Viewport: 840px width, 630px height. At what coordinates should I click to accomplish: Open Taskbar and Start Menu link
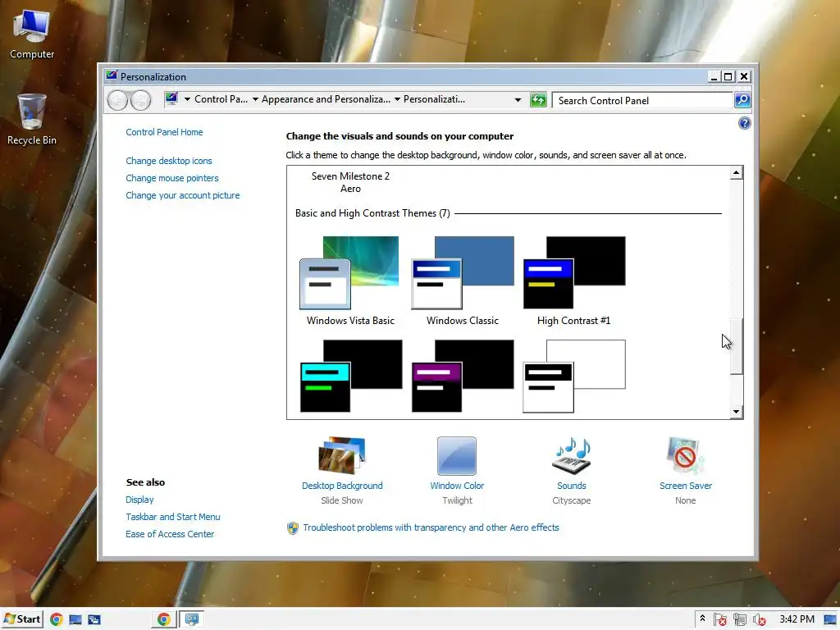tap(172, 517)
